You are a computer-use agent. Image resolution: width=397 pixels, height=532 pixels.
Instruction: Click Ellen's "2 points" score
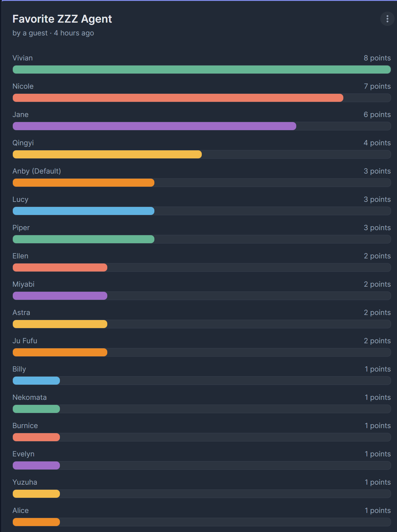pos(377,256)
